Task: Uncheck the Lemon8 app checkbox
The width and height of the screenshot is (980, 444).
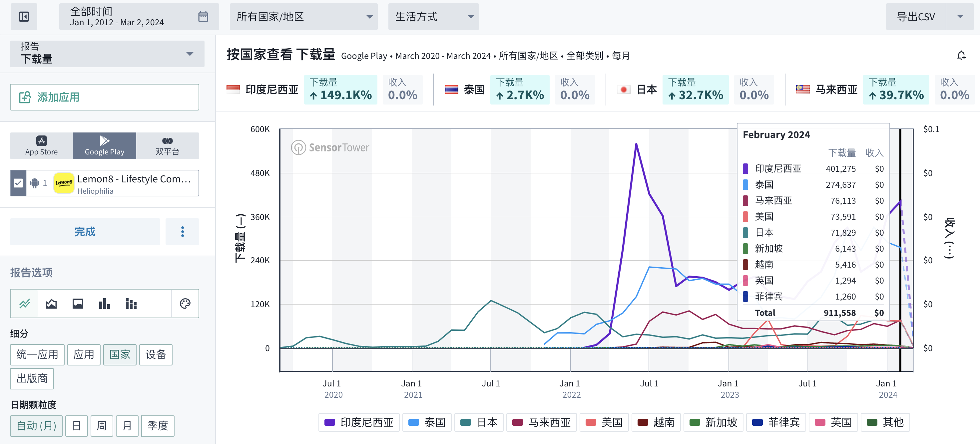Action: (x=18, y=183)
